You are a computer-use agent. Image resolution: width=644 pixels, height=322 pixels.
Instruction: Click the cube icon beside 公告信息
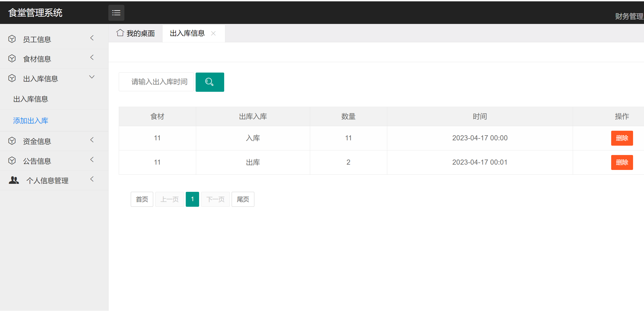(12, 161)
